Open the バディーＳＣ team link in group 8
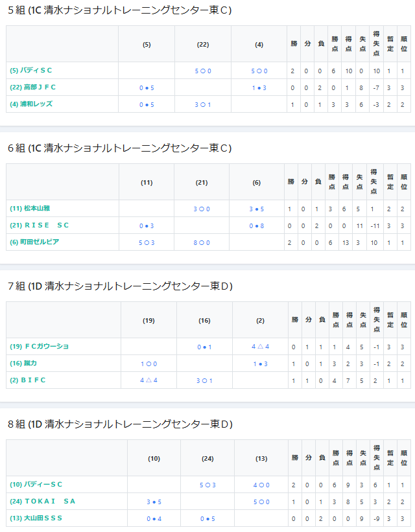The image size is (415, 532). pos(36,485)
